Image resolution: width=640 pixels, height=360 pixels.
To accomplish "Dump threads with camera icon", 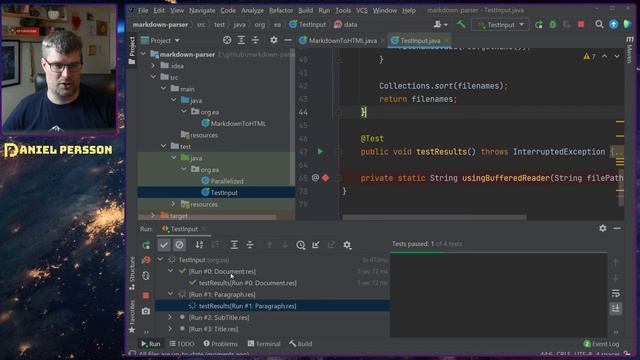I will click(x=146, y=311).
